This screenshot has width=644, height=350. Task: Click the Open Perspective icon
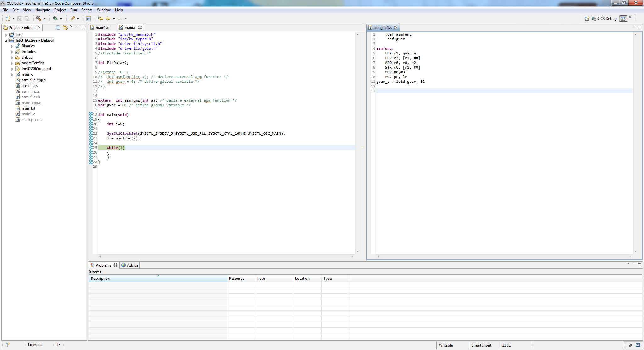click(x=586, y=19)
